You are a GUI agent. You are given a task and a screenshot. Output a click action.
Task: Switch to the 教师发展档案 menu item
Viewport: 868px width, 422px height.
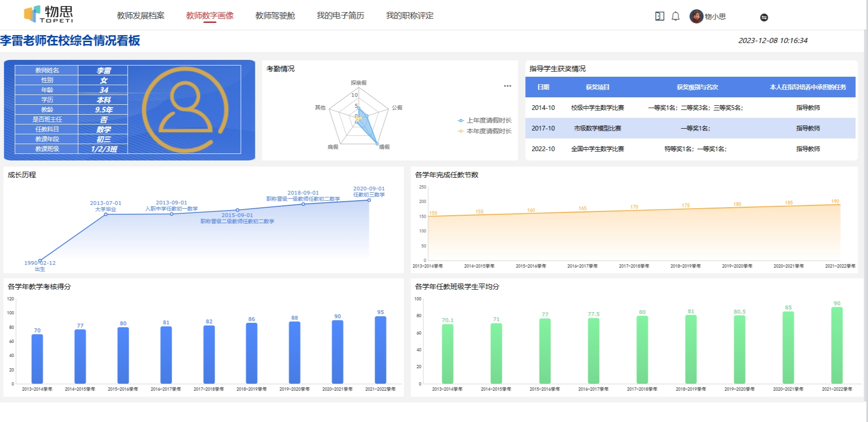[x=140, y=15]
